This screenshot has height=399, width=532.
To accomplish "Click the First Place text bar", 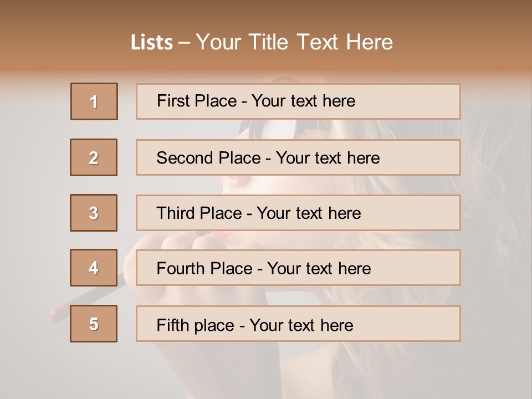I will (x=298, y=101).
